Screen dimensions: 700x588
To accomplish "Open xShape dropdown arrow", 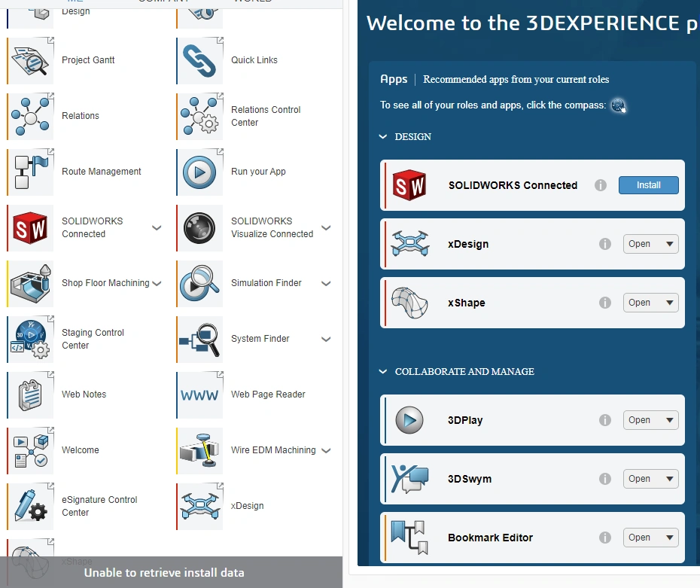I will (x=670, y=303).
